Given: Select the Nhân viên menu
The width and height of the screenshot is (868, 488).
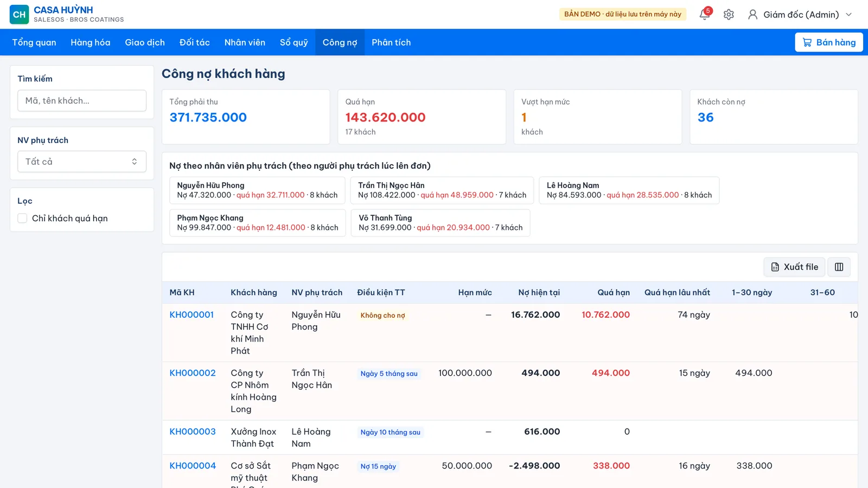Looking at the screenshot, I should click(x=245, y=42).
